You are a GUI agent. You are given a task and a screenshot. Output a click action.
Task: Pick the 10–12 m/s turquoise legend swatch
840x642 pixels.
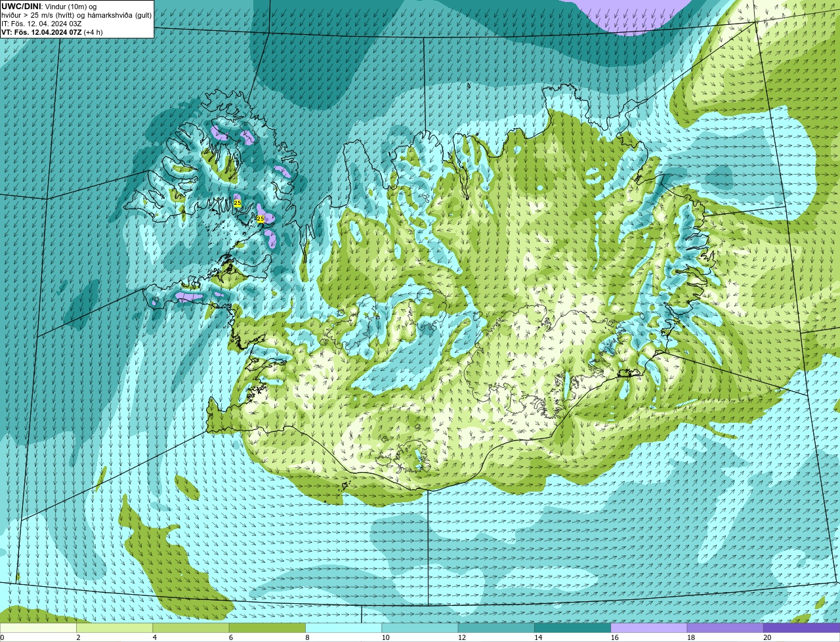point(420,628)
